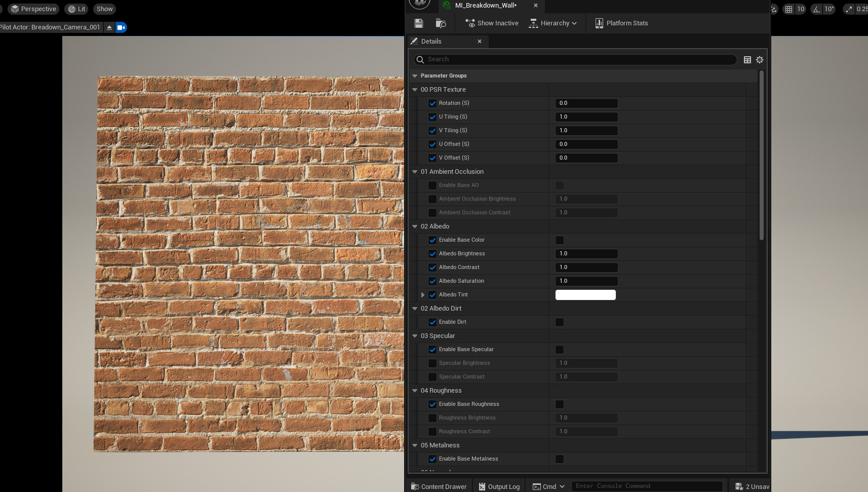Switch viewport to Perspective
The height and width of the screenshot is (492, 868).
point(33,9)
